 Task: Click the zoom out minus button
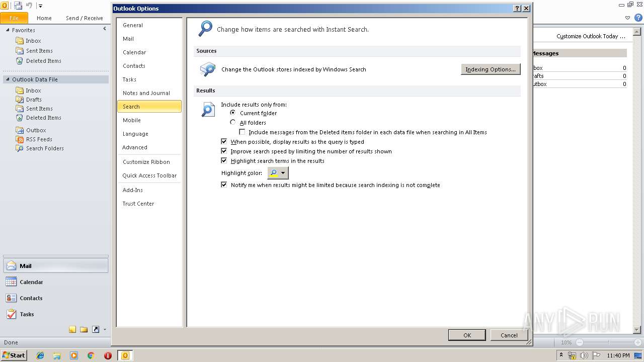point(579,342)
